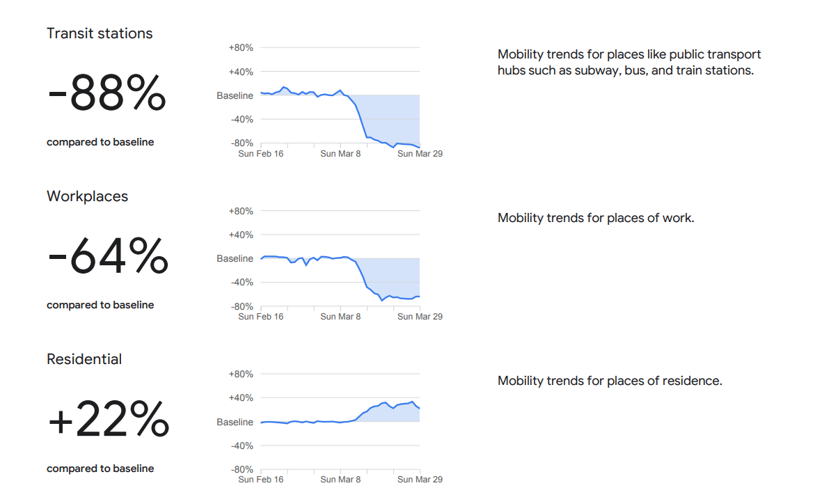Click the places of residence description text

(x=610, y=381)
